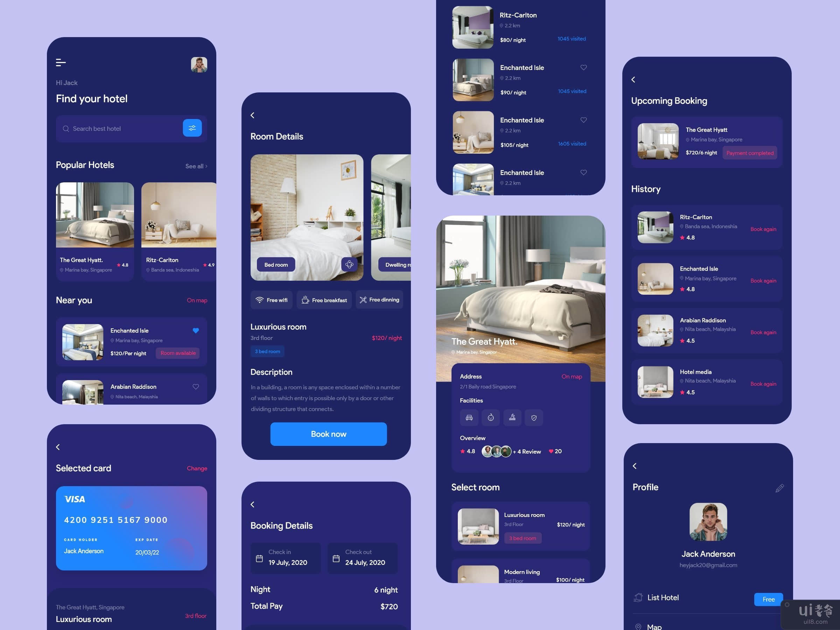Screen dimensions: 840x630
Task: Select the See all link for Popular Hotels
Action: [194, 166]
